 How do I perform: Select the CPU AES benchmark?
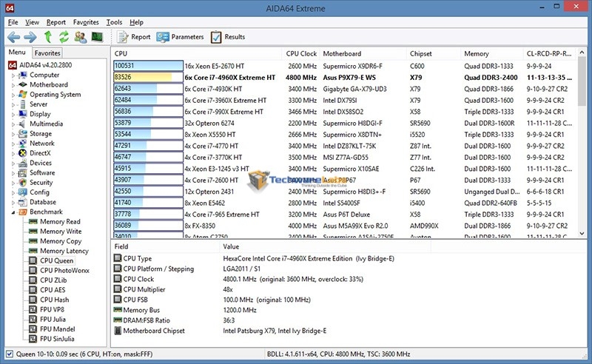point(53,290)
